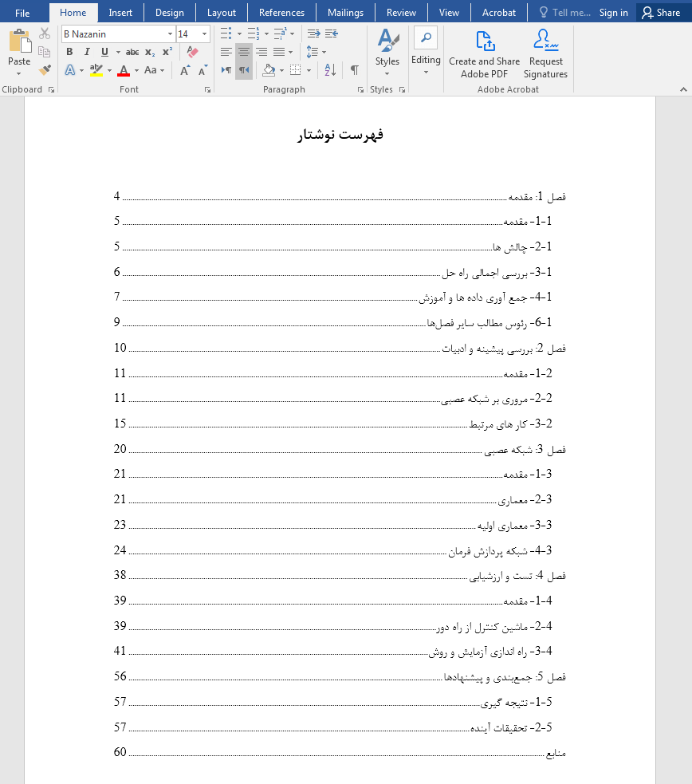Switch to the Design tab
Screen dimensions: 692x784
tap(169, 13)
